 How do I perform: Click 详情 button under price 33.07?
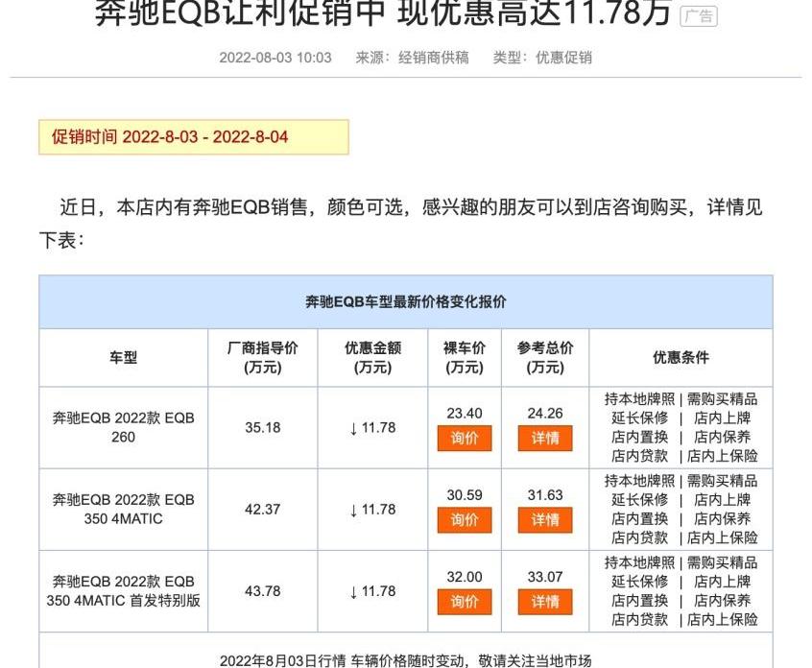pyautogui.click(x=545, y=602)
